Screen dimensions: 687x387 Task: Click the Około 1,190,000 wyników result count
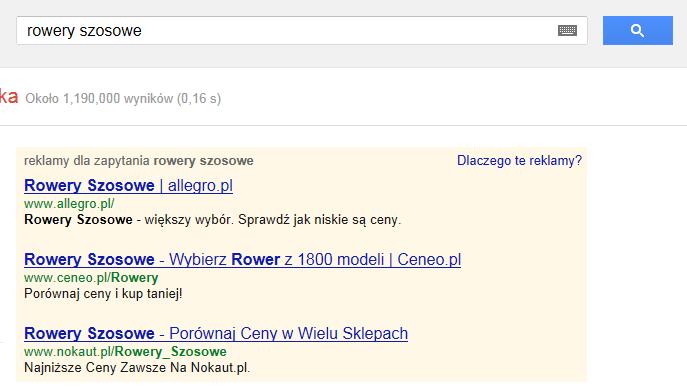coord(123,98)
